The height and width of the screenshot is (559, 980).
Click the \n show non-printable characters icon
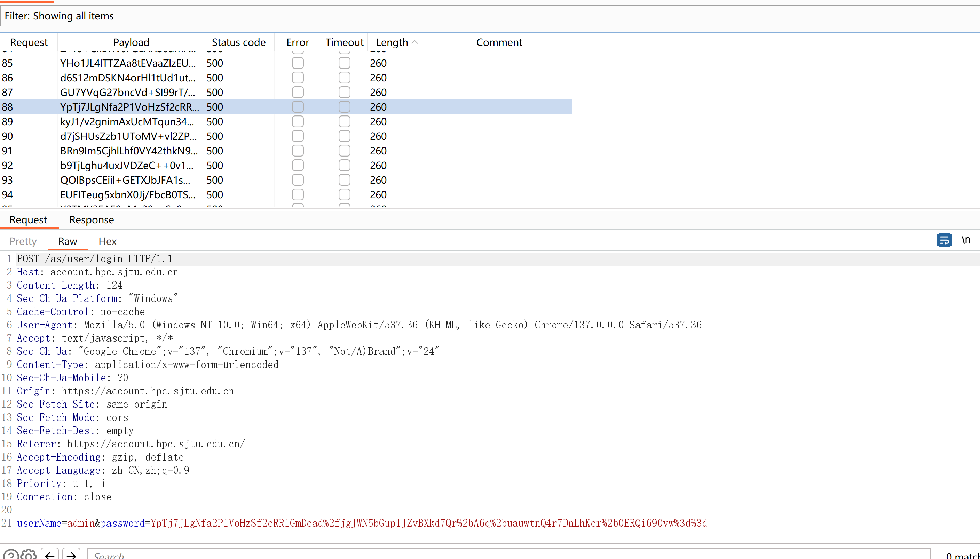click(x=966, y=240)
